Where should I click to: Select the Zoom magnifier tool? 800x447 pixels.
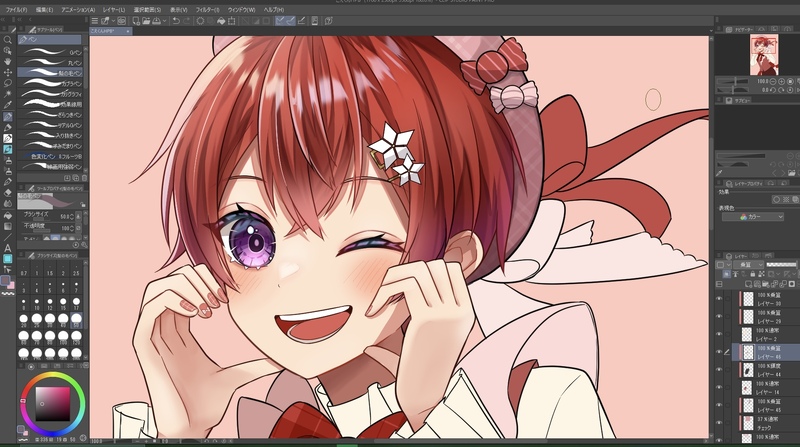(8, 40)
